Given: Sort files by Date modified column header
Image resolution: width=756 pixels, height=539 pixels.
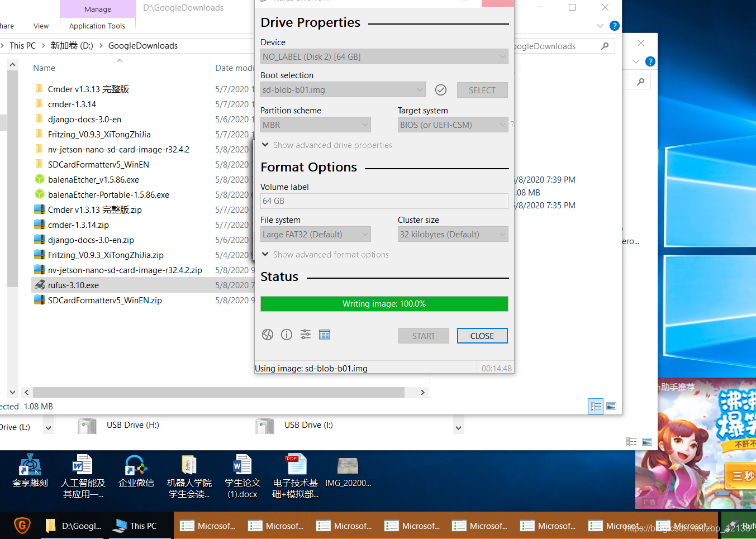Looking at the screenshot, I should click(x=235, y=68).
